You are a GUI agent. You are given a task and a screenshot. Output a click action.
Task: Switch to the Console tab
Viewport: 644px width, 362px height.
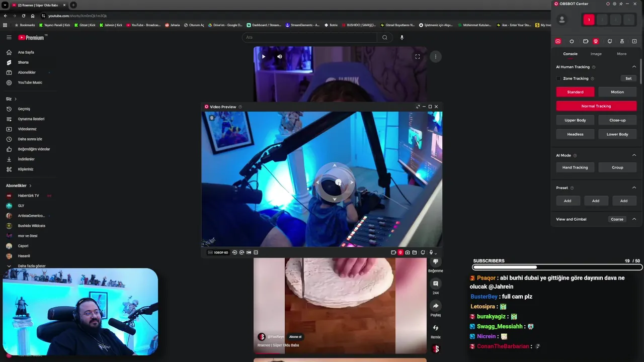(x=570, y=54)
